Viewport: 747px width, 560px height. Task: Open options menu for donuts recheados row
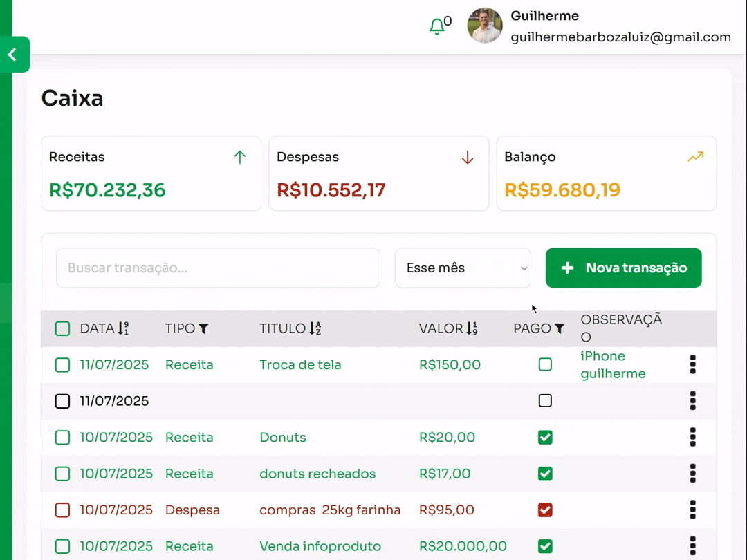click(692, 474)
